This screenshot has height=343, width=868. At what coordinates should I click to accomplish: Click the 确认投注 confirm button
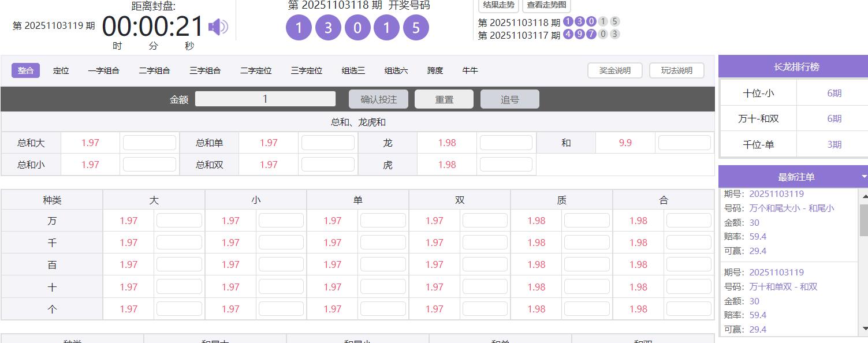point(378,99)
